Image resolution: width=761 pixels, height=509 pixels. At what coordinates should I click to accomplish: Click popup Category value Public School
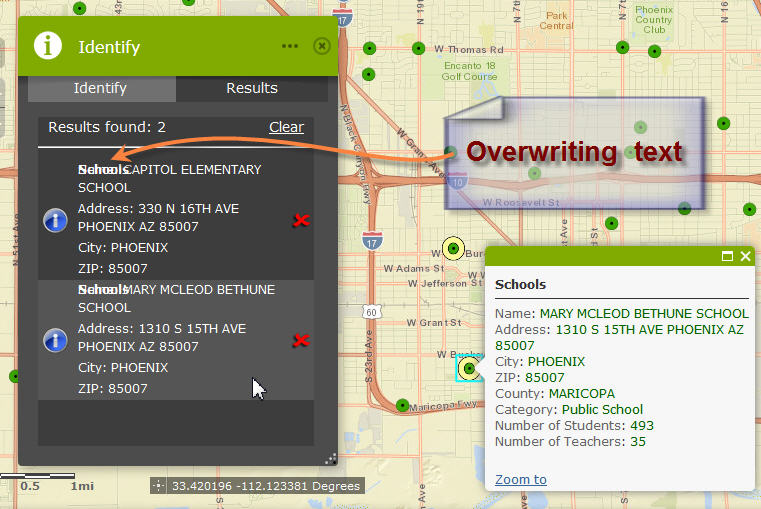(x=602, y=410)
